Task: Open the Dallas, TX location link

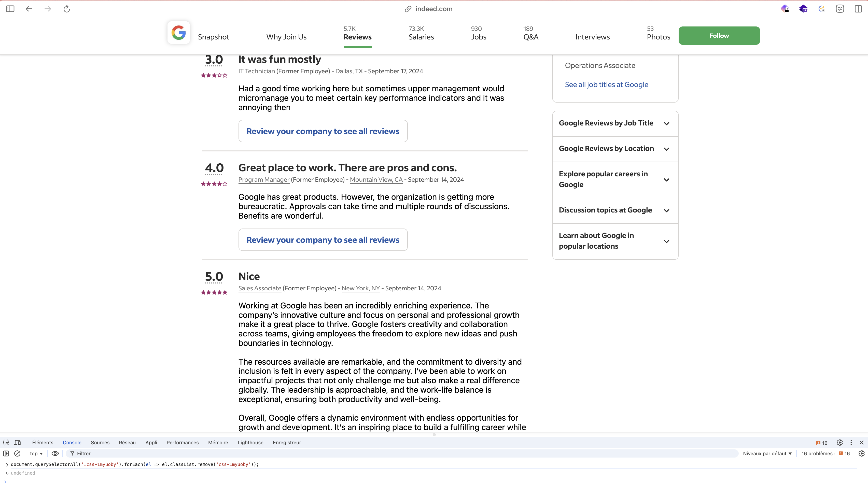Action: point(349,72)
